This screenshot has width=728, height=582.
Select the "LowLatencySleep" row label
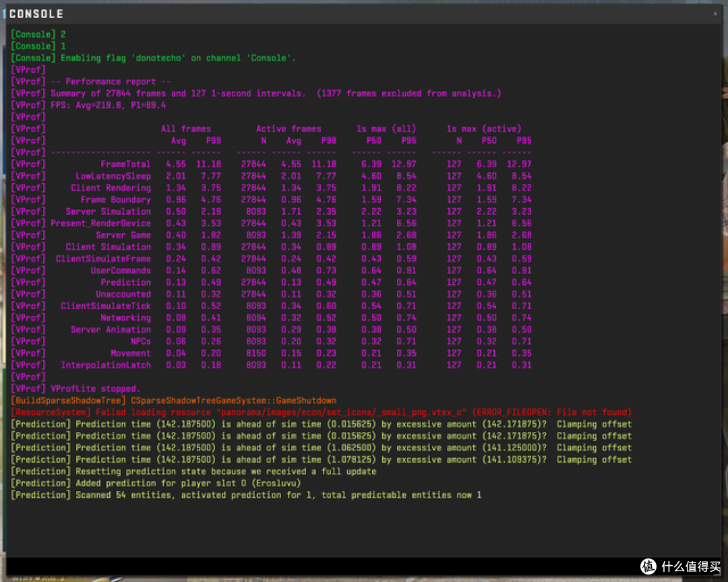[x=113, y=176]
